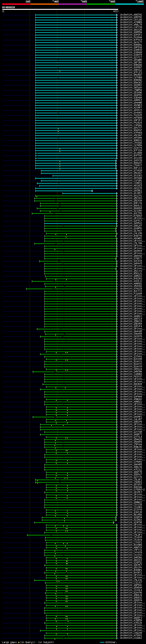Open hit UniRef100_A7QNR8
146x644 pixels.
pos(131,22)
